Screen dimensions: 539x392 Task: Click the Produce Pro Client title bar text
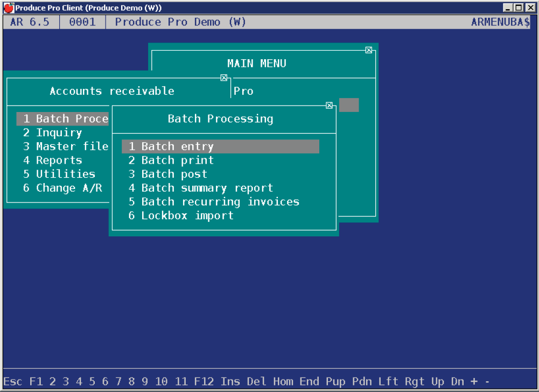88,8
